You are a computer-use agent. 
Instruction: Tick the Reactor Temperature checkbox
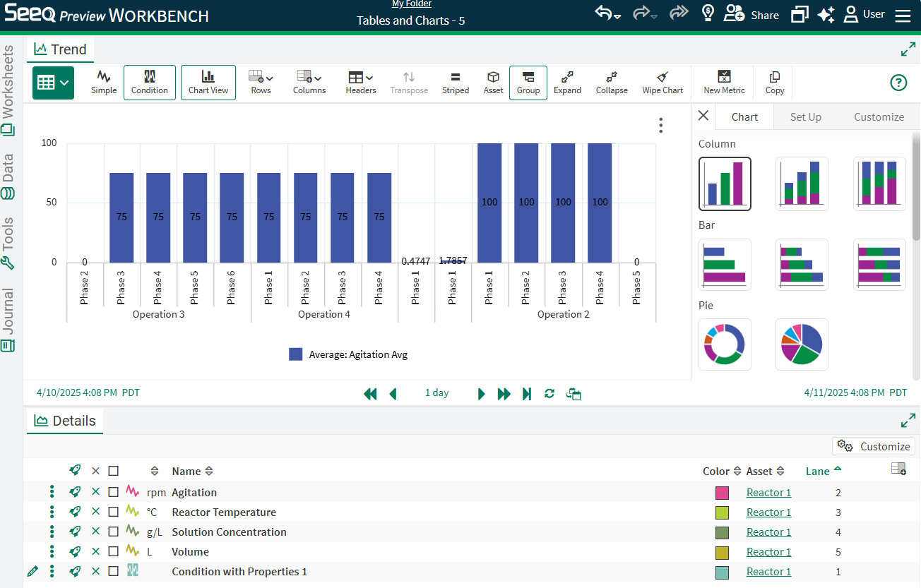pos(114,512)
